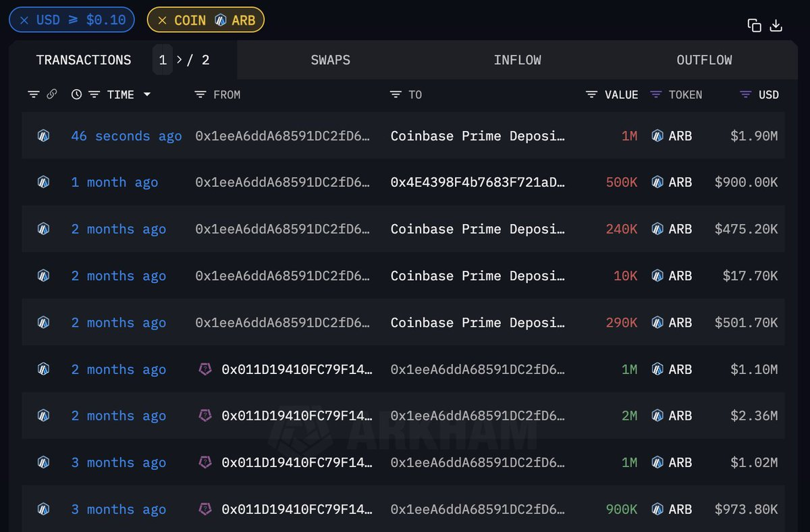Go to next transactions page arrow
The width and height of the screenshot is (810, 532).
click(x=180, y=60)
